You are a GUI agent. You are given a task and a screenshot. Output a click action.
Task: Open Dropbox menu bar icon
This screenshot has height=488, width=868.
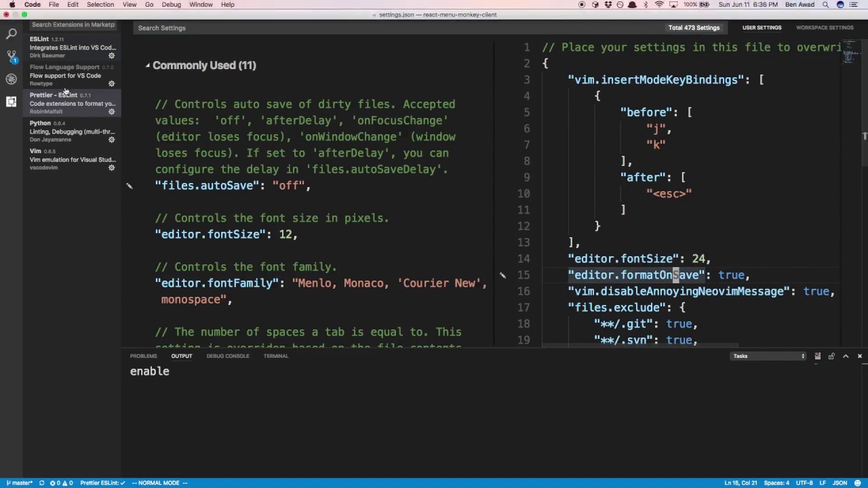607,5
